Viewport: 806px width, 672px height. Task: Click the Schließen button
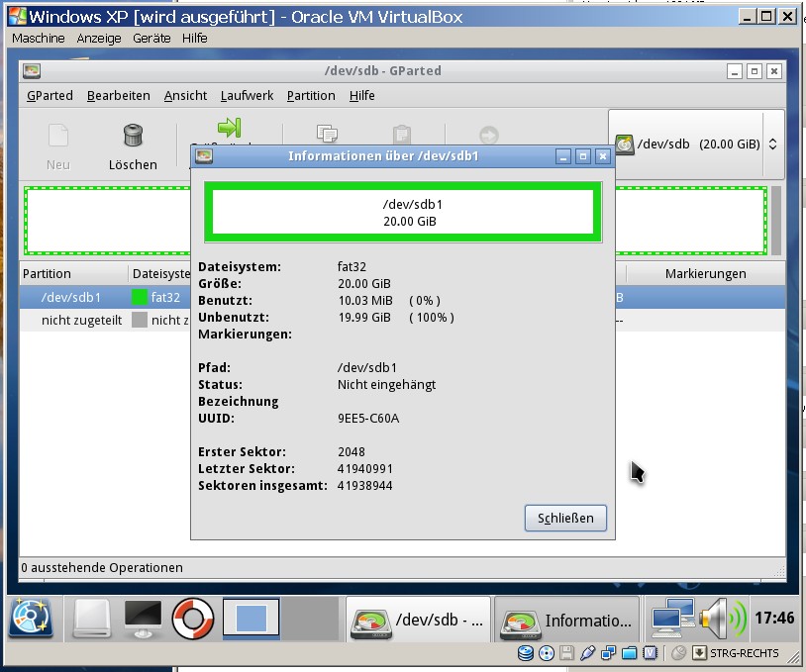pos(565,518)
